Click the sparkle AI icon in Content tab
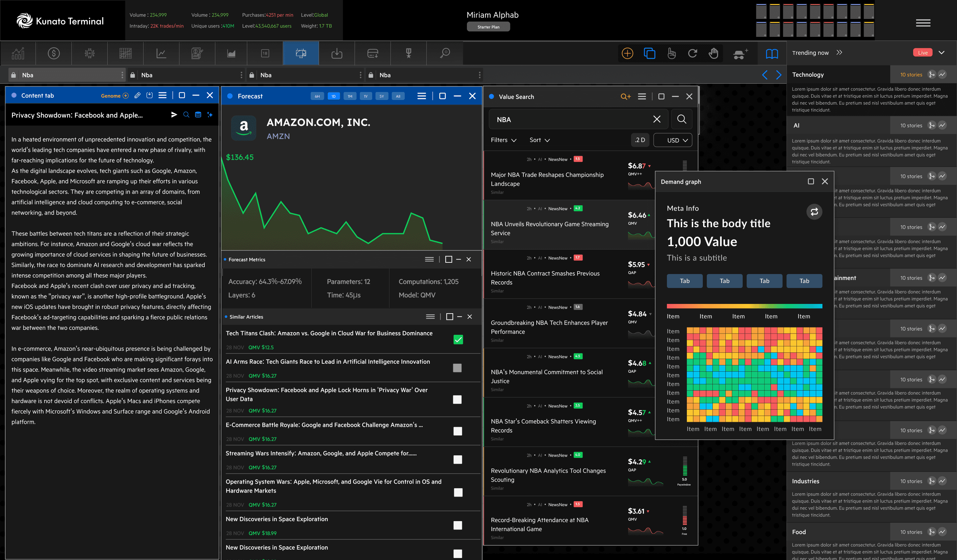957x560 pixels. tap(210, 115)
